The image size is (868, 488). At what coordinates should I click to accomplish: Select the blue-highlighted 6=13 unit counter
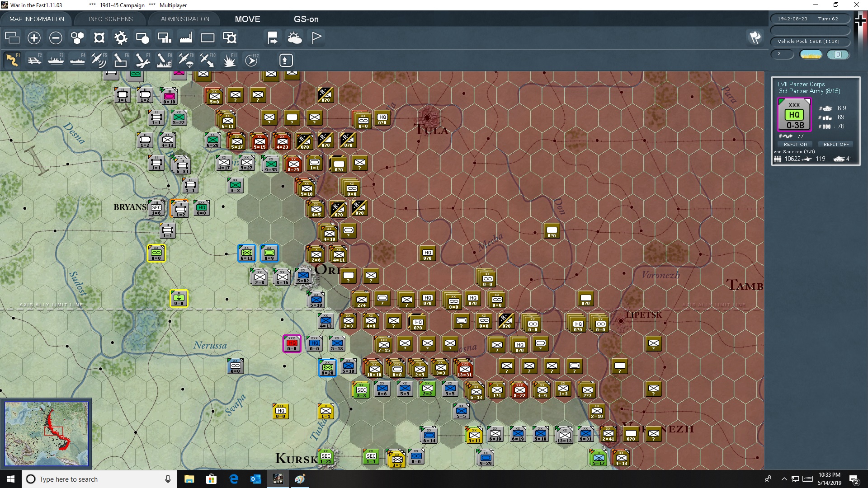246,253
